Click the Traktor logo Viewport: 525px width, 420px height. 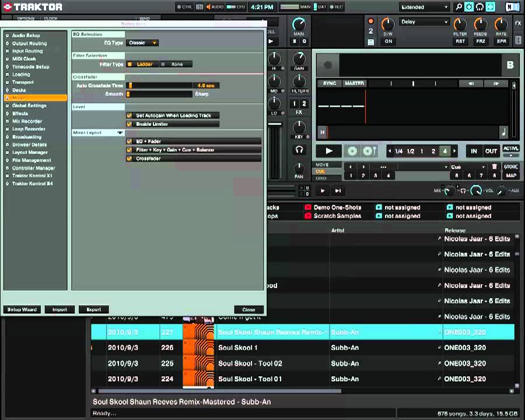click(33, 6)
